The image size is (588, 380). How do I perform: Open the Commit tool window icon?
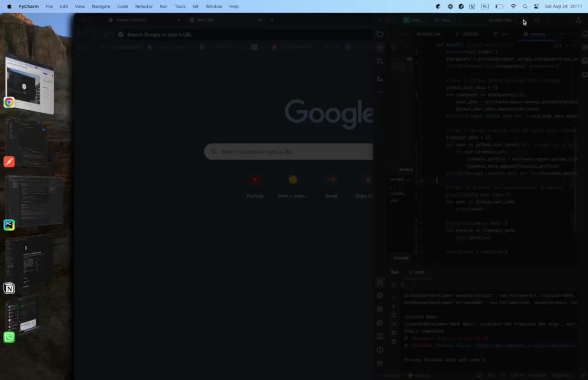380,47
